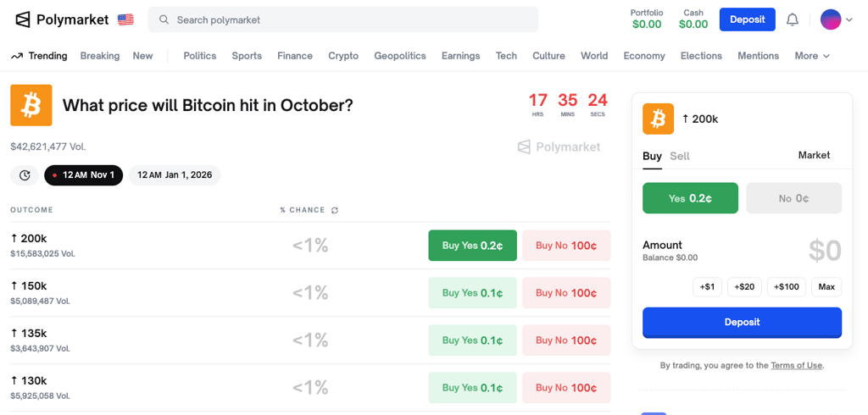Open the past markets clock icon
This screenshot has height=415, width=868.
tap(25, 174)
